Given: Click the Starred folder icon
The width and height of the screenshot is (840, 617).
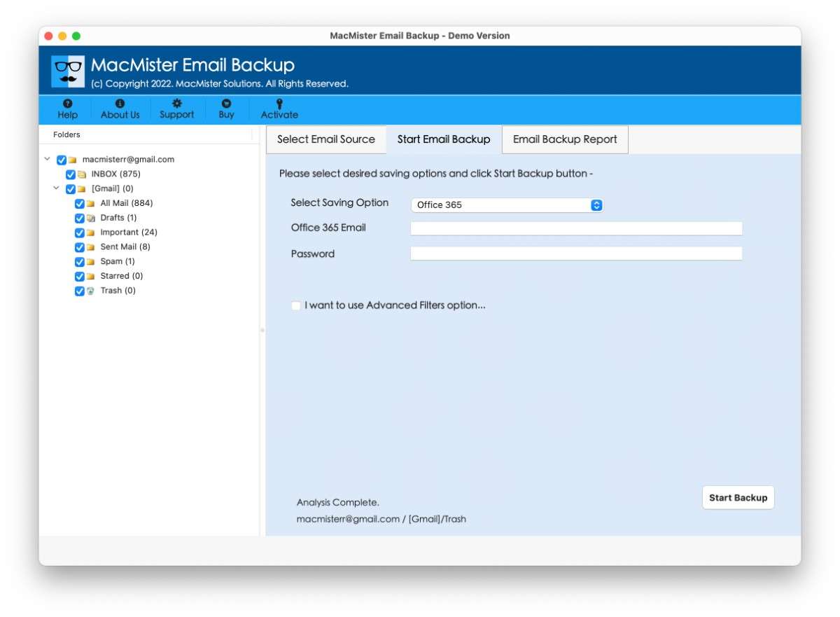Looking at the screenshot, I should tap(90, 277).
